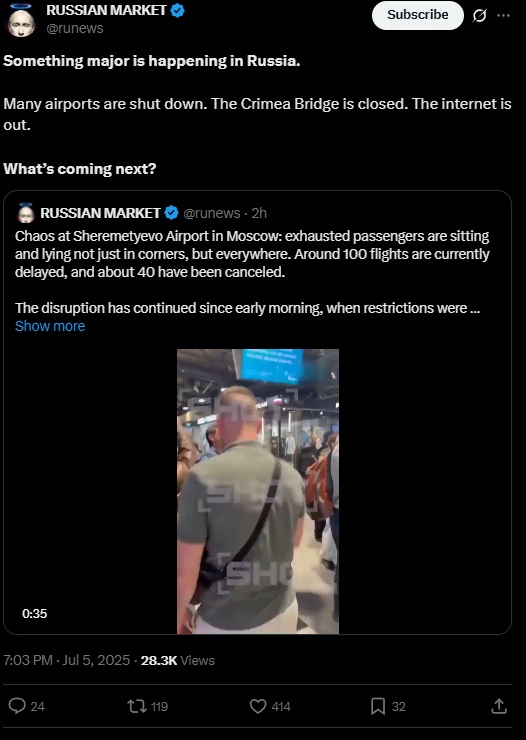This screenshot has width=526, height=740.
Task: Bookmark this post
Action: pyautogui.click(x=378, y=706)
